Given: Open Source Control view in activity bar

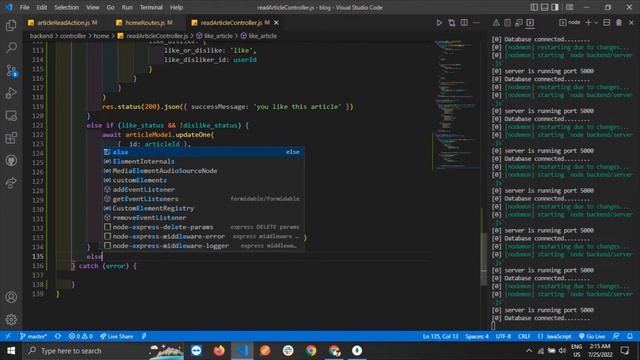Looking at the screenshot, I should click(11, 71).
